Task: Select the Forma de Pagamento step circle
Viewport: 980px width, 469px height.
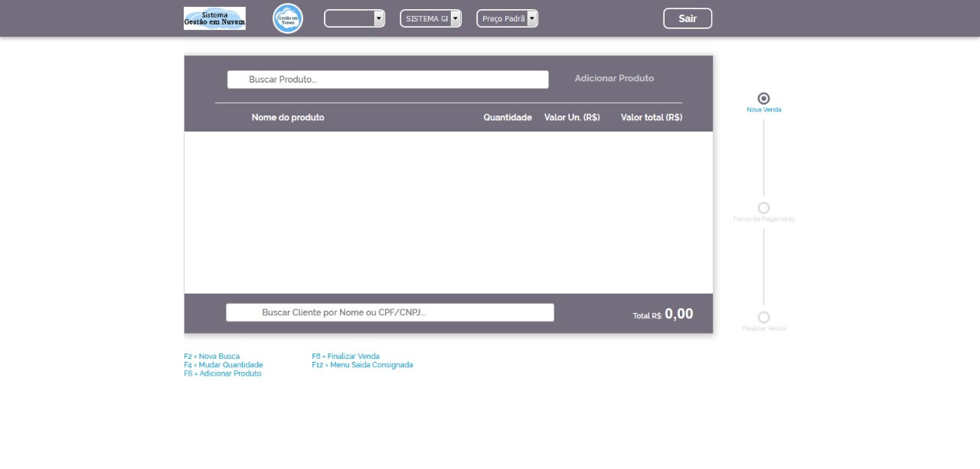Action: click(x=763, y=208)
